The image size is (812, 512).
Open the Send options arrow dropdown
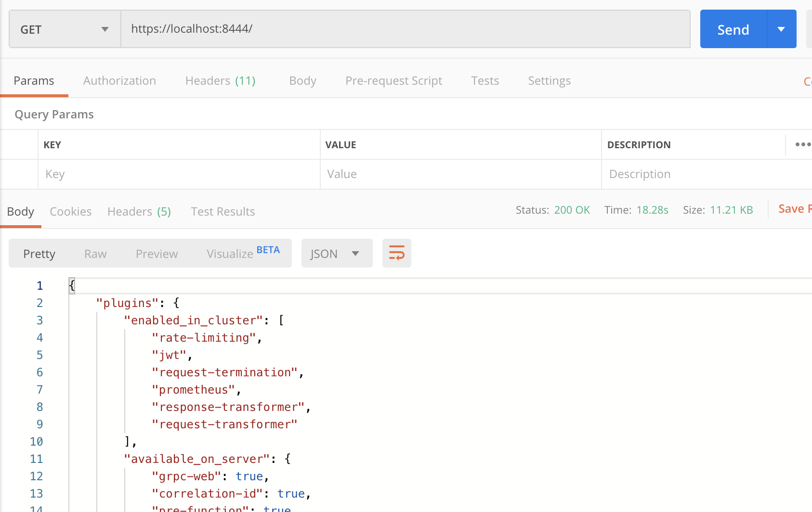point(781,29)
